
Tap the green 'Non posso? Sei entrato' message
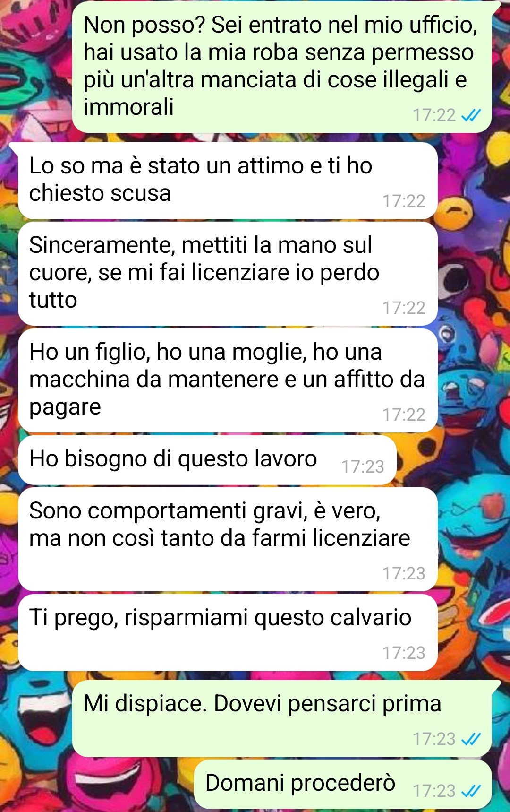tap(282, 67)
